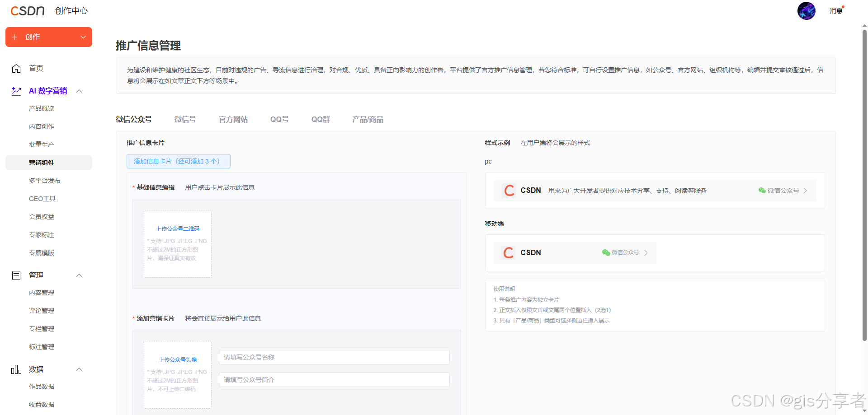The height and width of the screenshot is (415, 868).
Task: Click the 数据 bar chart icon
Action: (16, 369)
